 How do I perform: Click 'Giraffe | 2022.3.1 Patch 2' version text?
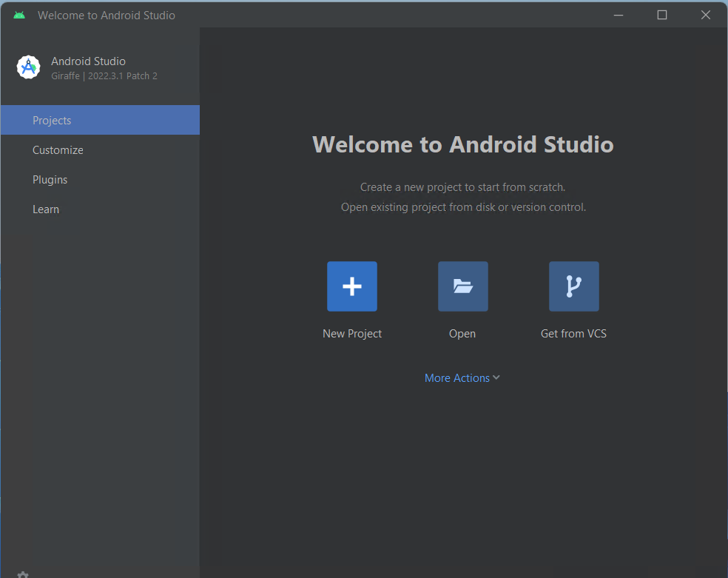(x=104, y=76)
